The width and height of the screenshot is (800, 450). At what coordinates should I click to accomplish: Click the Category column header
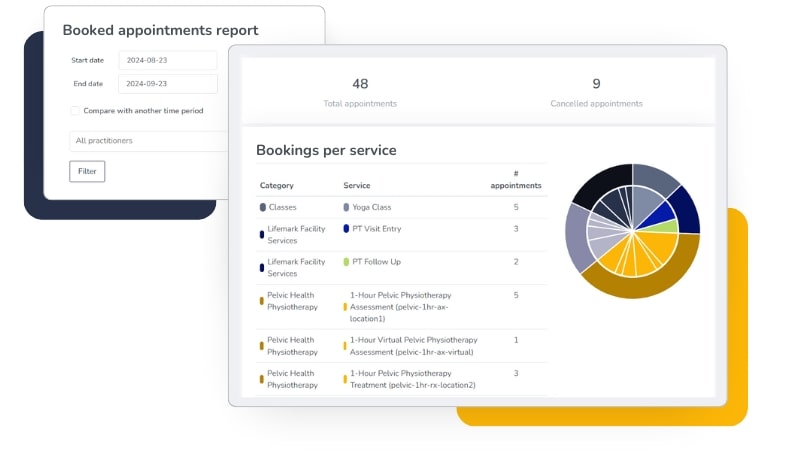point(277,186)
